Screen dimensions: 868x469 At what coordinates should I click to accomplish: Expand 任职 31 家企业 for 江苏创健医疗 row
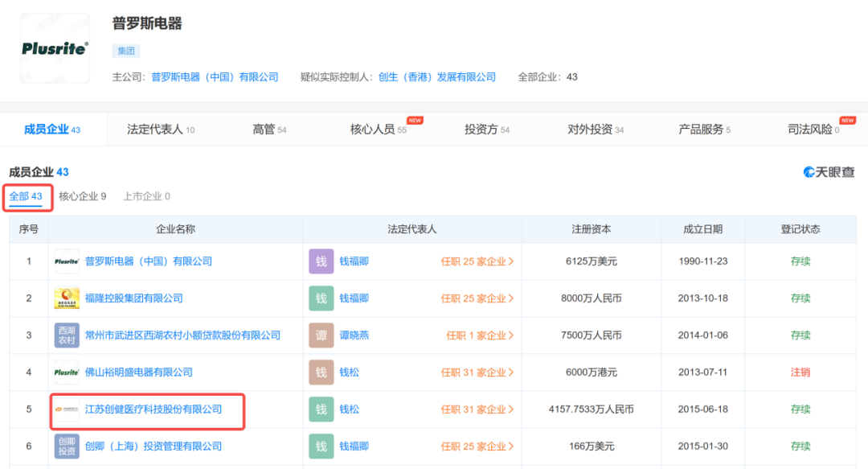tap(477, 409)
